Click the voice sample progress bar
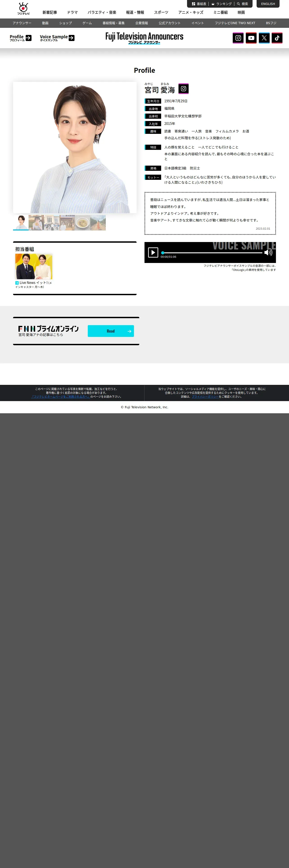289x868 pixels. 212,253
